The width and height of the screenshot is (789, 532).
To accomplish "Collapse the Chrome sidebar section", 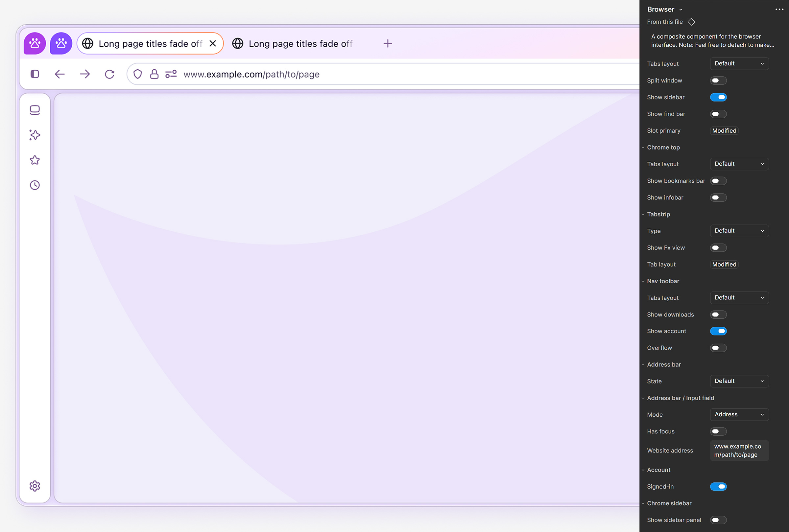I will coord(643,503).
